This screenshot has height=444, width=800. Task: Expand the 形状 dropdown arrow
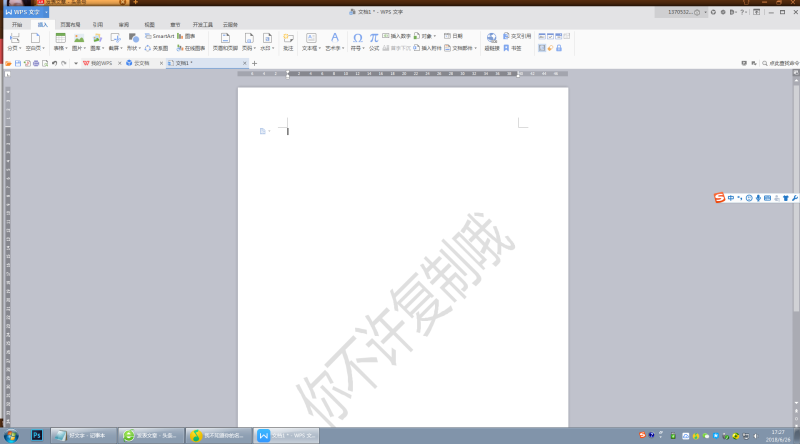point(140,48)
